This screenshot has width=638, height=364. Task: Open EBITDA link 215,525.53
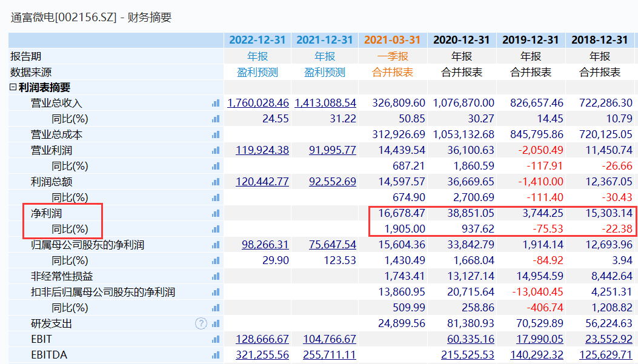[468, 355]
